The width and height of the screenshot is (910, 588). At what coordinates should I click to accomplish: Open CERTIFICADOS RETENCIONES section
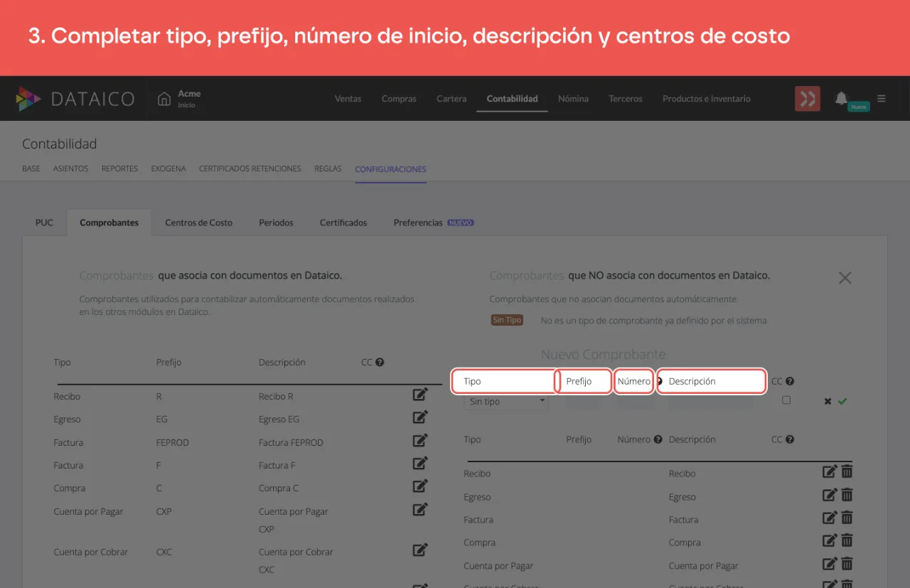click(250, 169)
